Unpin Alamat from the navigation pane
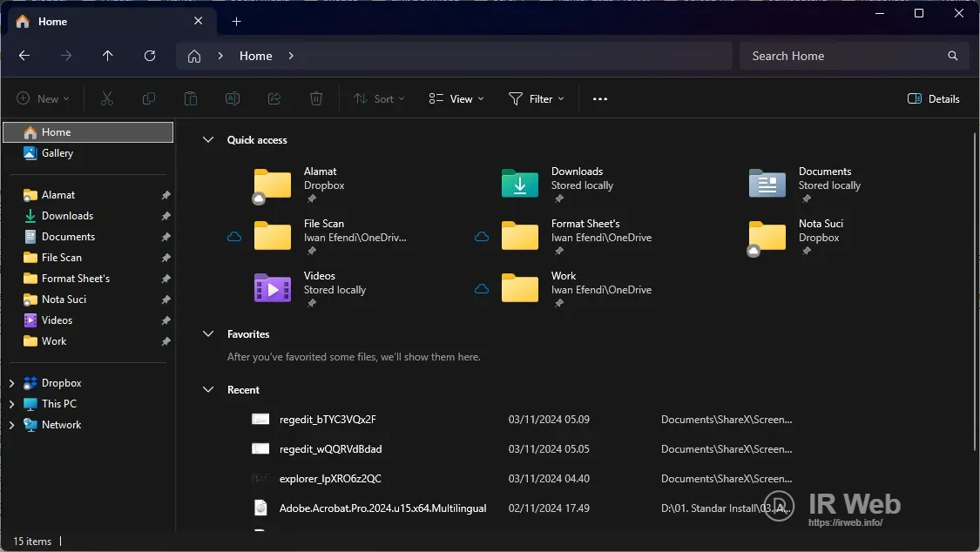 click(x=166, y=196)
